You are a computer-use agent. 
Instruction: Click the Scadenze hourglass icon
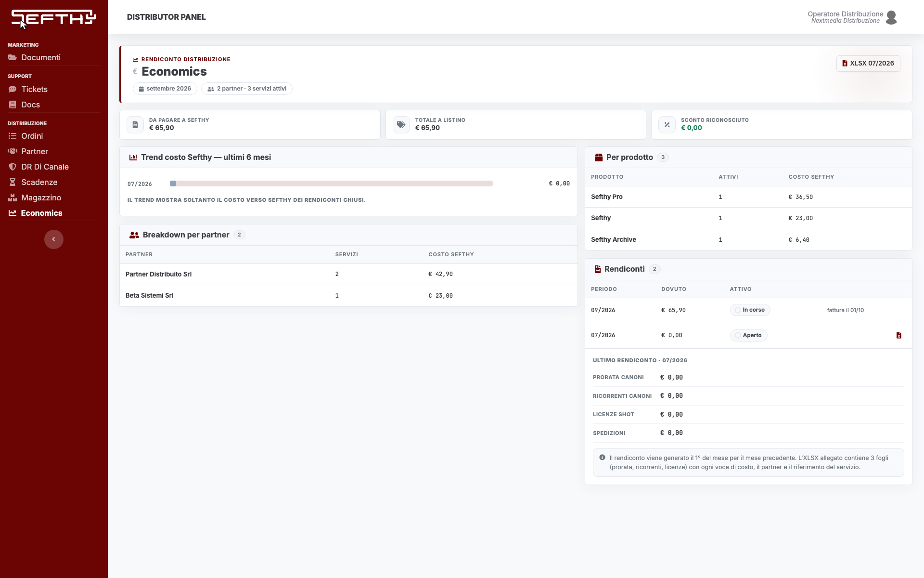coord(13,183)
